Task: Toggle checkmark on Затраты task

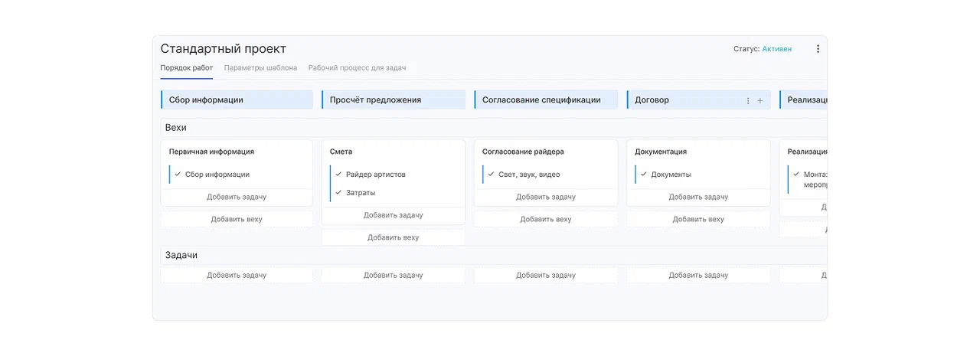Action: point(338,193)
